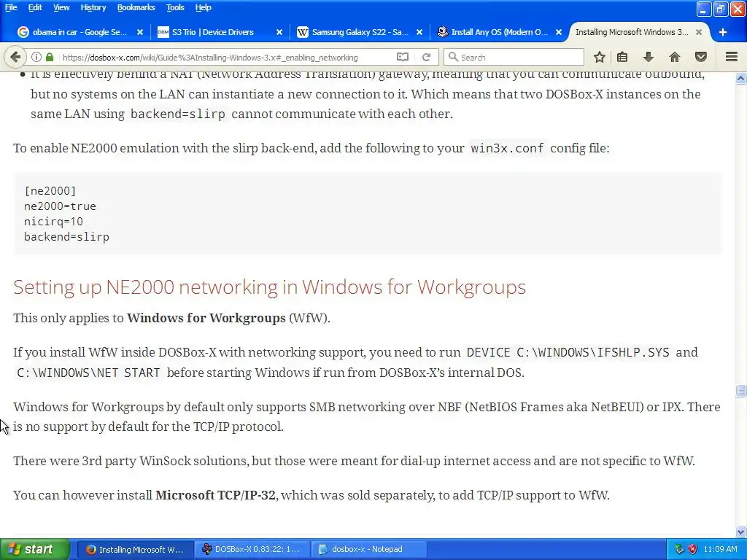Click heading 'Setting up NE2000 networking in Windows for Workgroups'
The image size is (747, 560).
270,287
